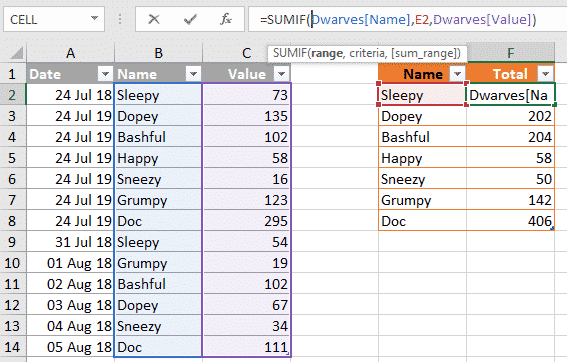The height and width of the screenshot is (362, 567).
Task: Select row 14 header
Action: pos(13,347)
